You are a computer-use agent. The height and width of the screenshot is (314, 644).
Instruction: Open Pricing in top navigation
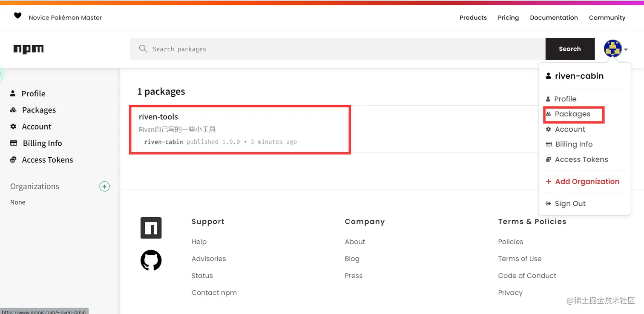pyautogui.click(x=508, y=17)
